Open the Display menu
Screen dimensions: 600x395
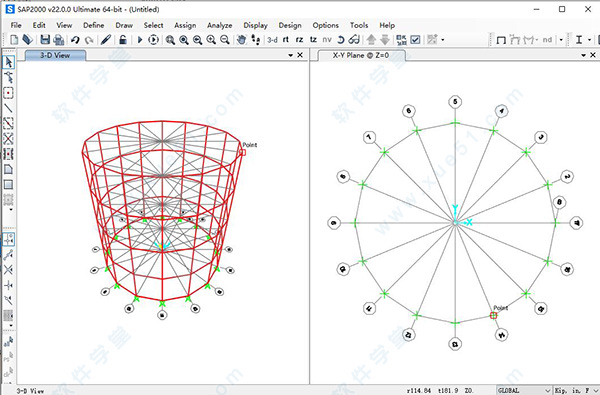click(x=256, y=25)
